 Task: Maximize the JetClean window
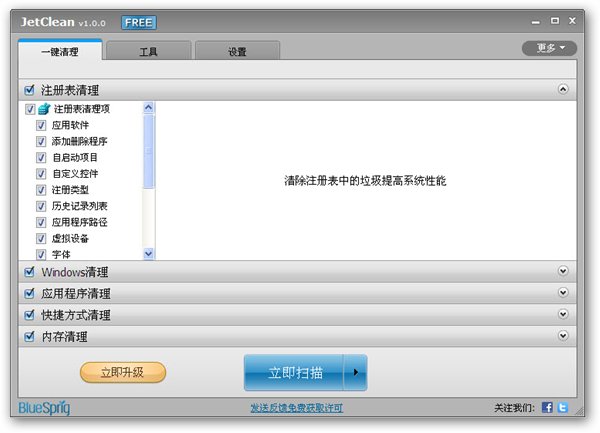(x=555, y=21)
